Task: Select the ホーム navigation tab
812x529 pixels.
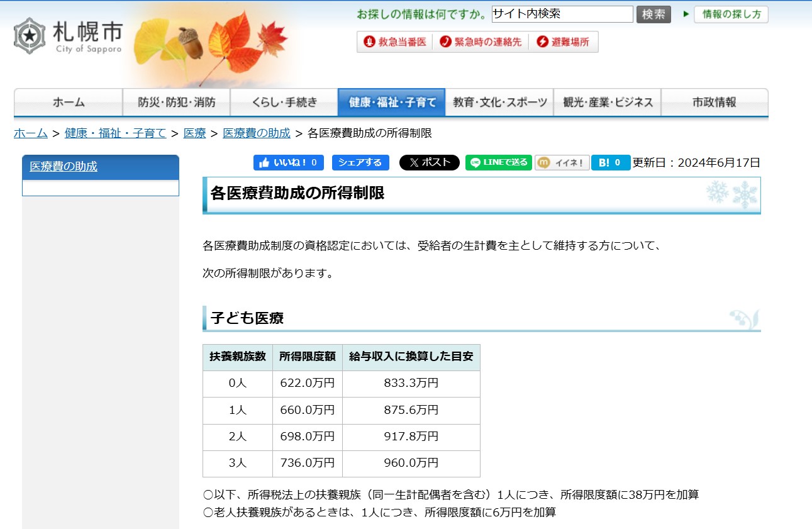Action: pyautogui.click(x=69, y=103)
